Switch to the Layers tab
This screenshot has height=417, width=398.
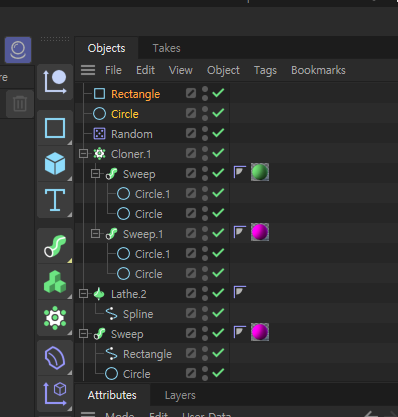(180, 395)
